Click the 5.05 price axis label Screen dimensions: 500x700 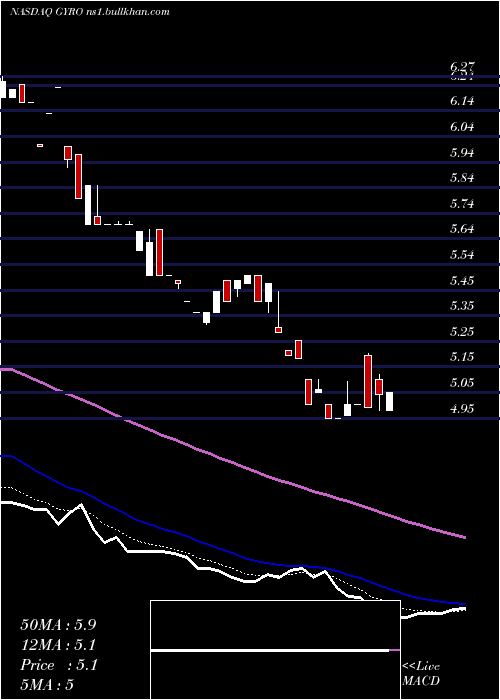click(462, 383)
